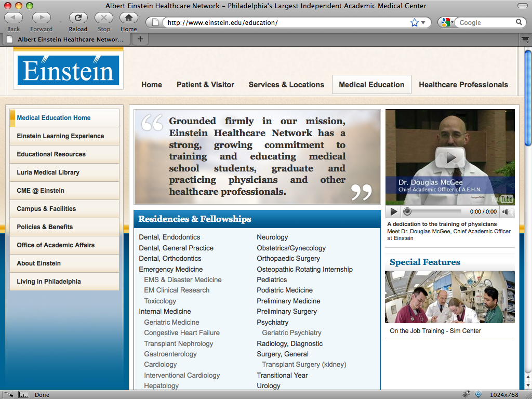The width and height of the screenshot is (532, 399).
Task: Click the video seek slider handle
Action: (407, 212)
